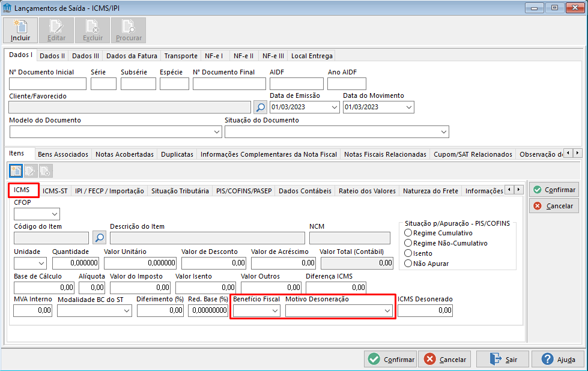
Task: Open the Unidade dropdown
Action: pyautogui.click(x=41, y=263)
